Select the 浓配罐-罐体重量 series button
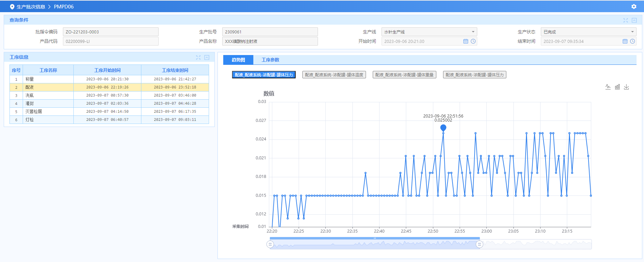 point(405,75)
